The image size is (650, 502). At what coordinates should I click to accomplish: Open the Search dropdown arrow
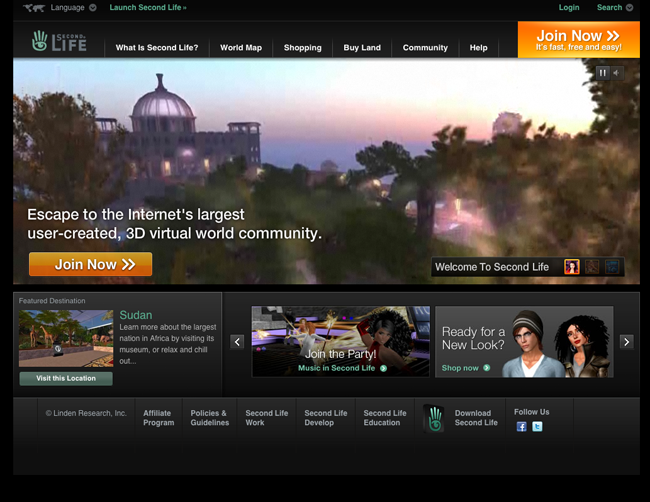629,7
